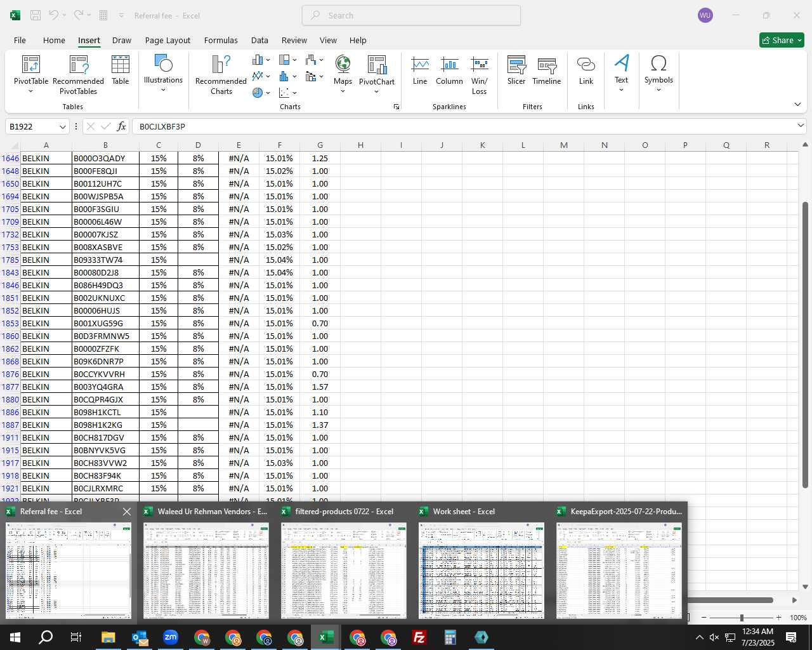Switch to the Home tab
This screenshot has width=812, height=650.
[x=54, y=40]
